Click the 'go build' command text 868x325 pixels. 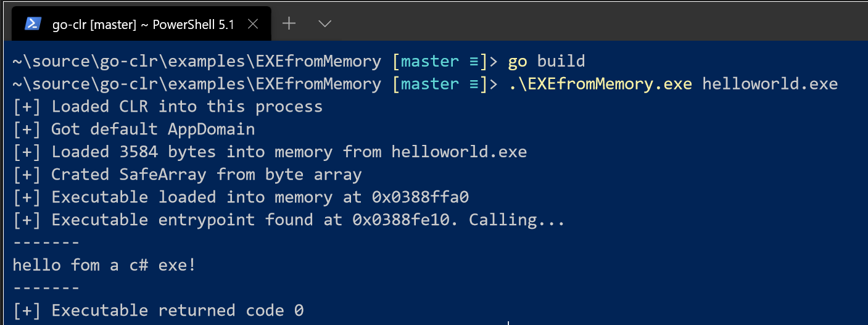point(546,62)
